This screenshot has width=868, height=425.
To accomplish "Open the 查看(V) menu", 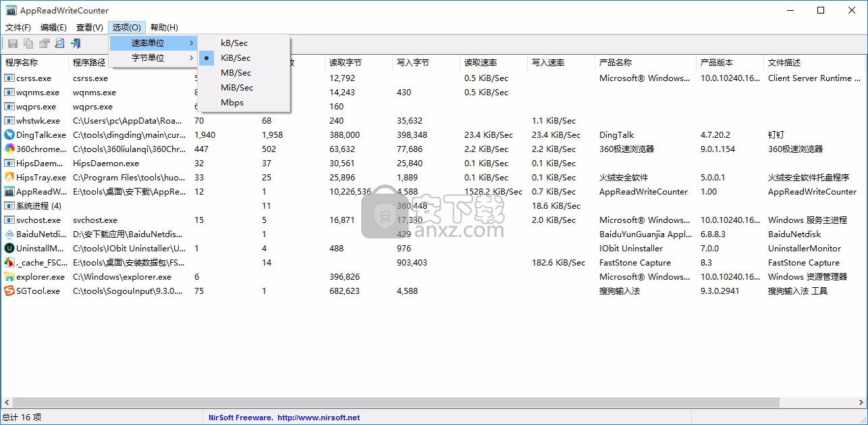I will tap(90, 28).
